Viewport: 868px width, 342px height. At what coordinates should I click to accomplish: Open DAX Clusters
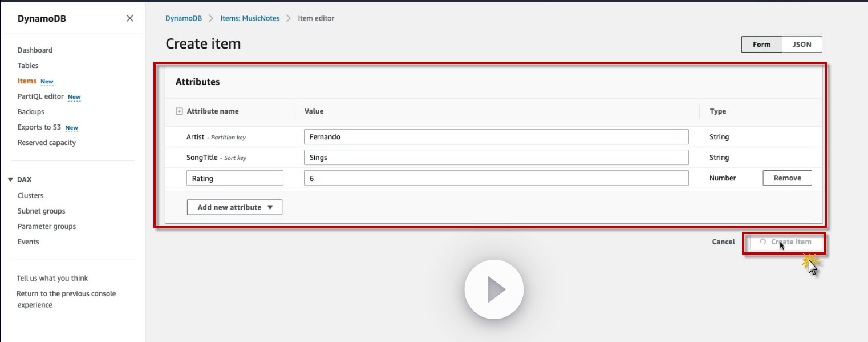point(31,195)
